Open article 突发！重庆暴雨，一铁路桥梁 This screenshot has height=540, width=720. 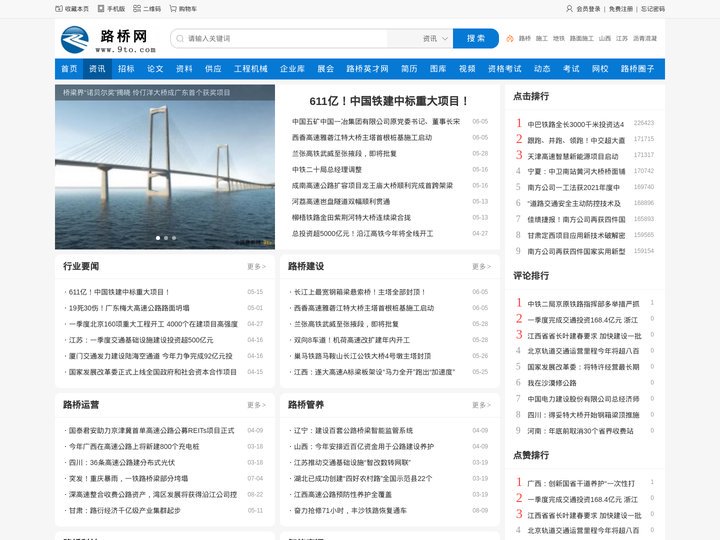[129, 478]
